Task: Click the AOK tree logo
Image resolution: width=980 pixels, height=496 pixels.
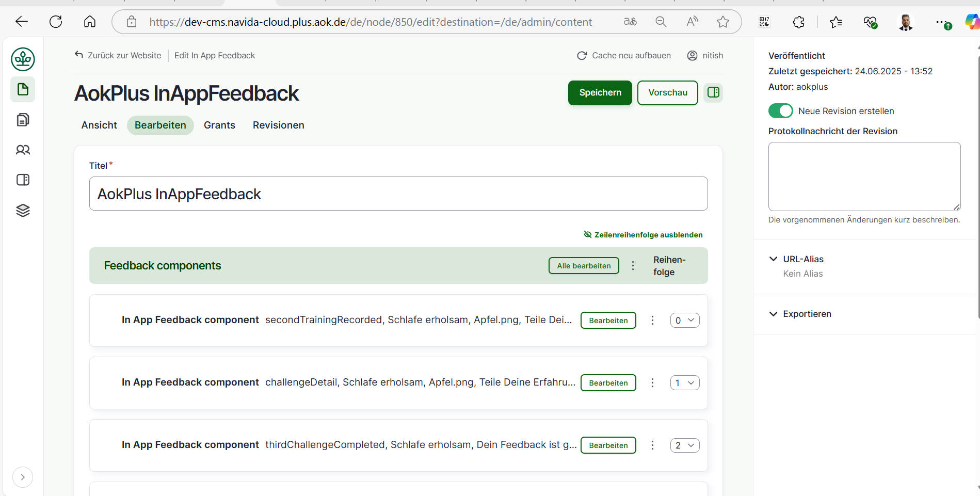Action: [23, 59]
